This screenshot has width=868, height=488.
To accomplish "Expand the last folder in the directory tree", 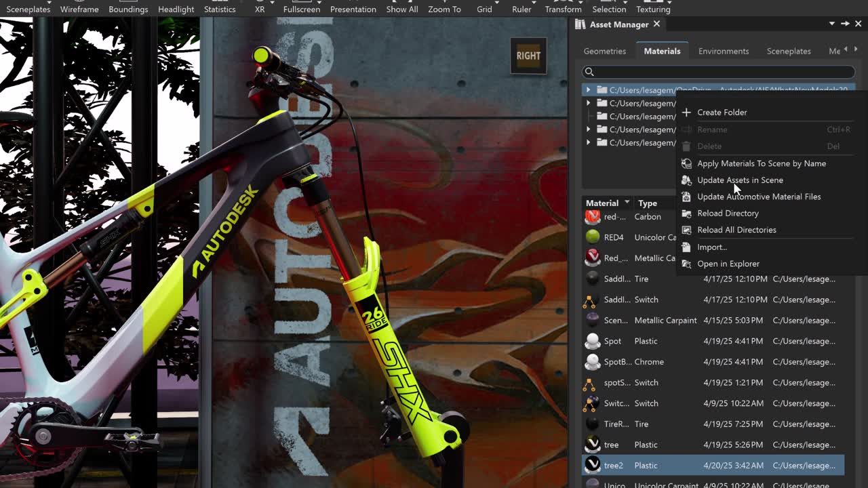I will point(589,142).
